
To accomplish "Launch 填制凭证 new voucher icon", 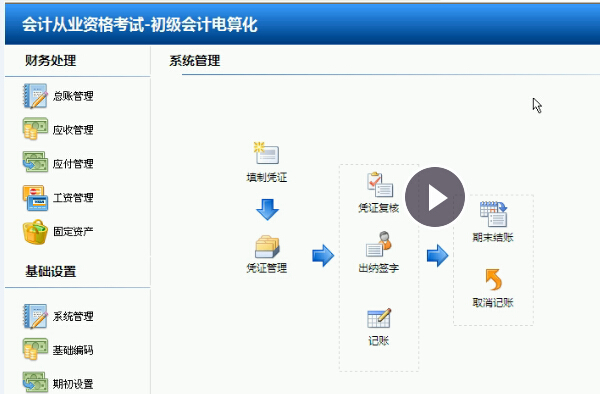I will click(266, 153).
